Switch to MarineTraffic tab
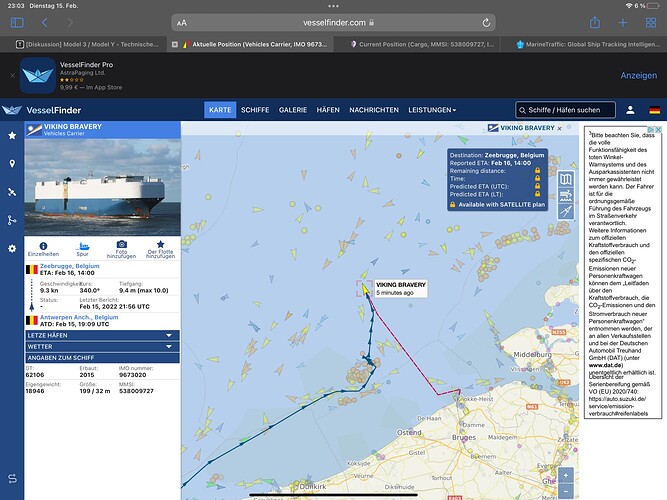667x500 pixels. pyautogui.click(x=588, y=44)
